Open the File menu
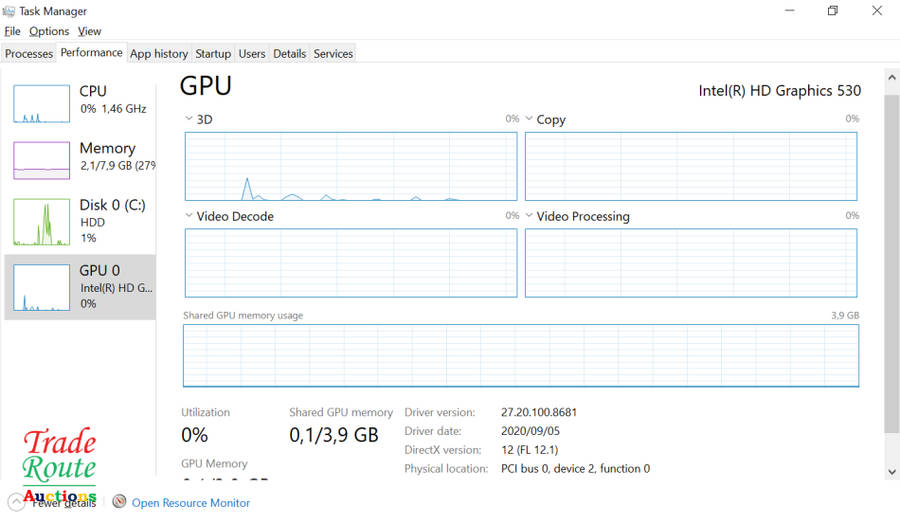Screen dimensions: 900x525 click(12, 32)
